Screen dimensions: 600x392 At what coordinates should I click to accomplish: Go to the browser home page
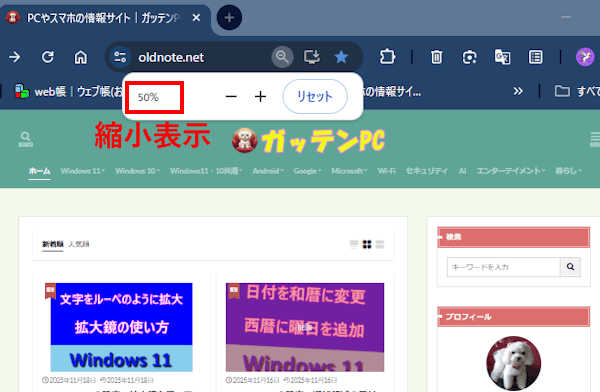click(x=80, y=57)
